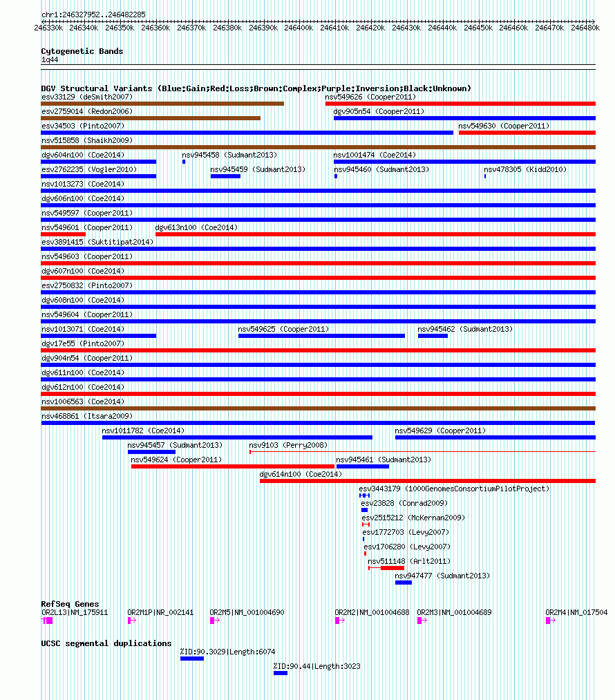Click the nsv945461 Sudmant2013 blue bar

363,466
